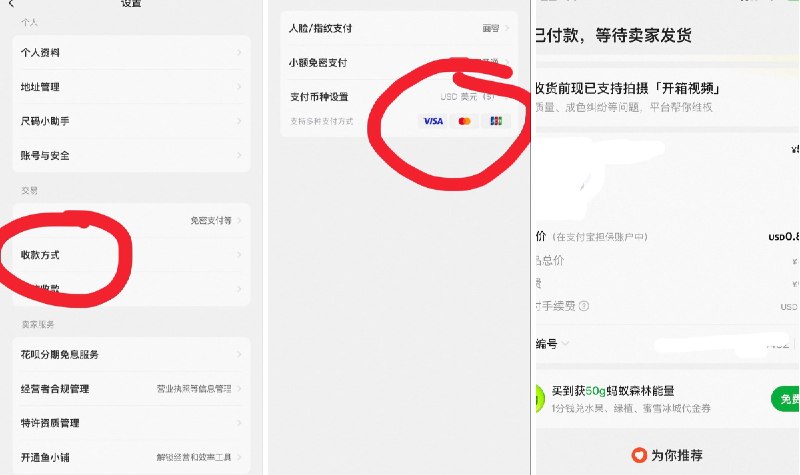
Task: Open 花呗分期免息服务 row
Action: 131,354
